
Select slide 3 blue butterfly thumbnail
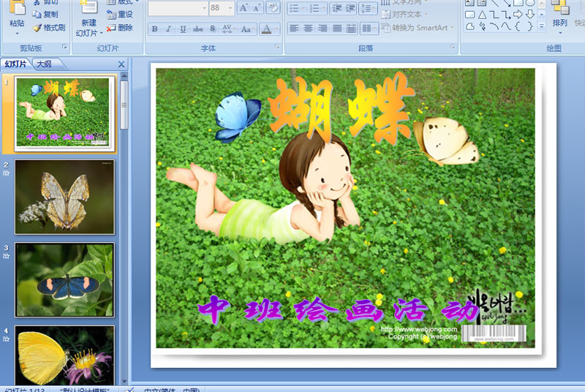[65, 279]
